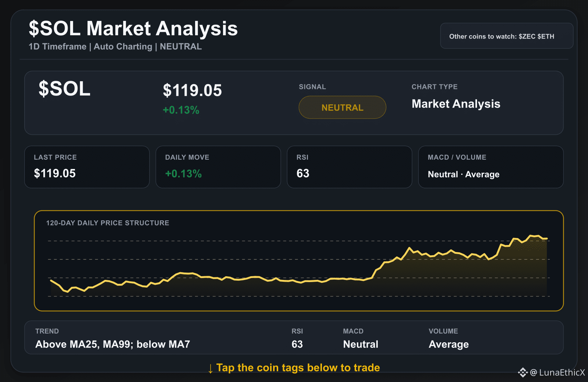Click the NEUTRAL signal pill
Image resolution: width=588 pixels, height=382 pixels.
point(342,107)
